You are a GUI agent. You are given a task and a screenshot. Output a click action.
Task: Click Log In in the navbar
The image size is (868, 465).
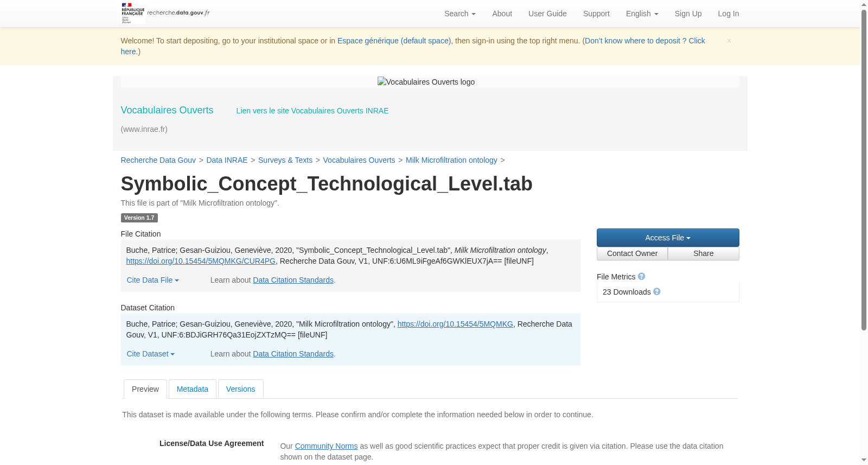pyautogui.click(x=728, y=14)
